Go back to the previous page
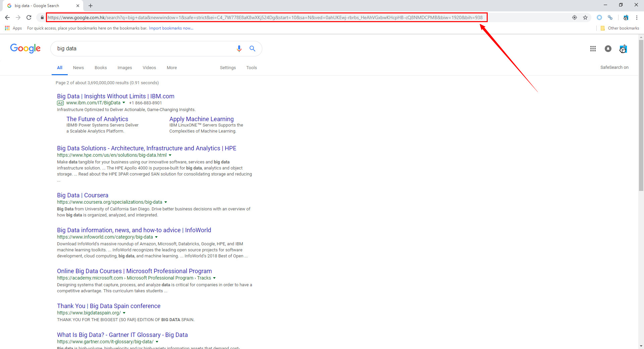The width and height of the screenshot is (644, 349). coord(7,17)
